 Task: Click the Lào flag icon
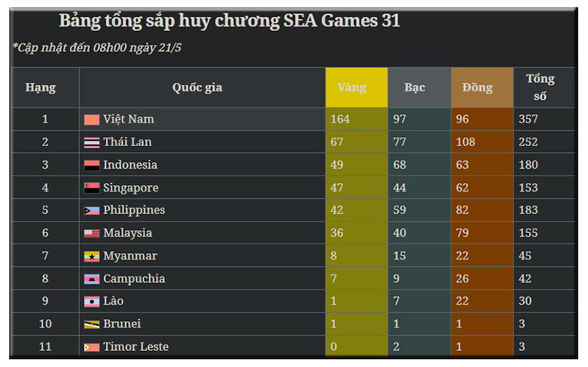[x=91, y=302]
